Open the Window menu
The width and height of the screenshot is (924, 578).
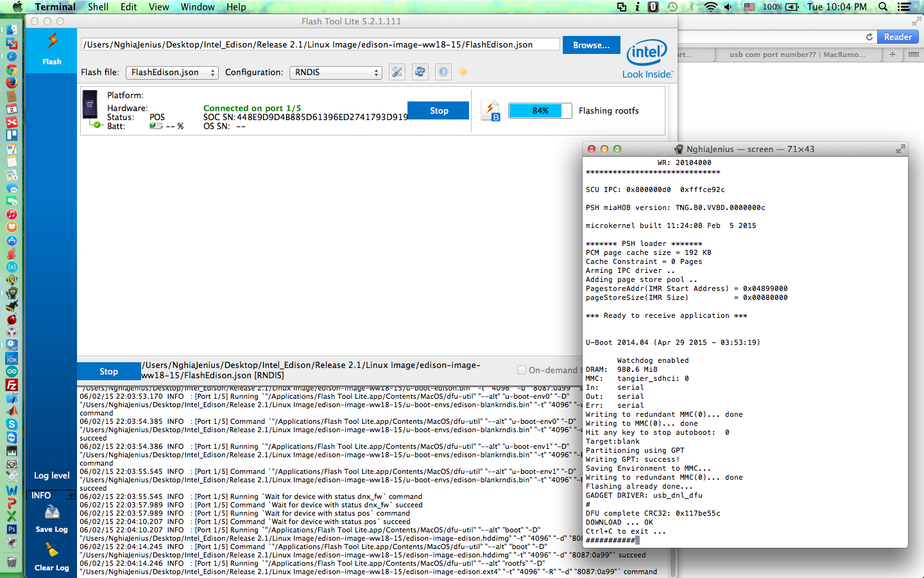pos(198,7)
